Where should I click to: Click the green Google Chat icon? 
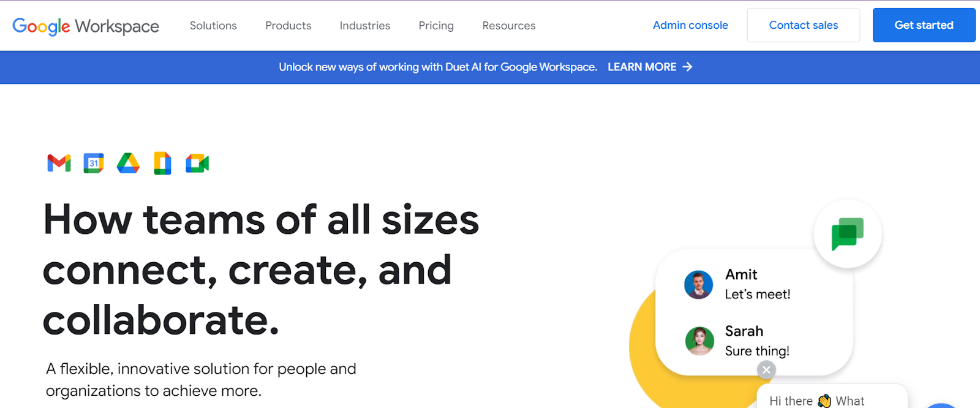(x=848, y=233)
